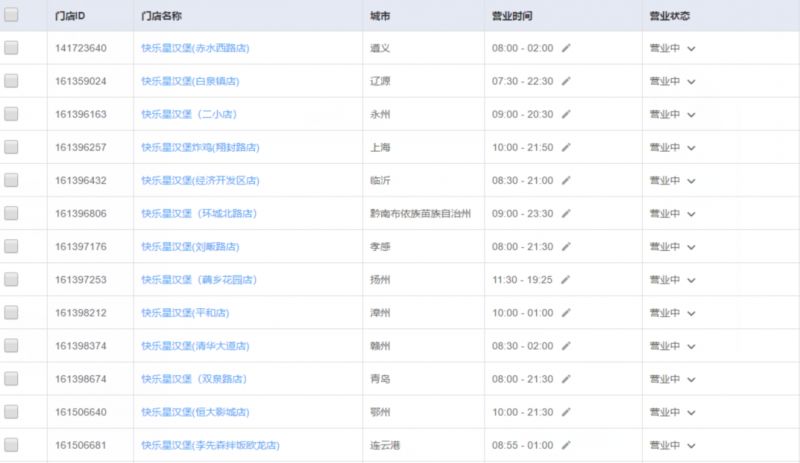Edit business hours pencil for store 161398374
Screen dimensions: 800x463
[566, 346]
